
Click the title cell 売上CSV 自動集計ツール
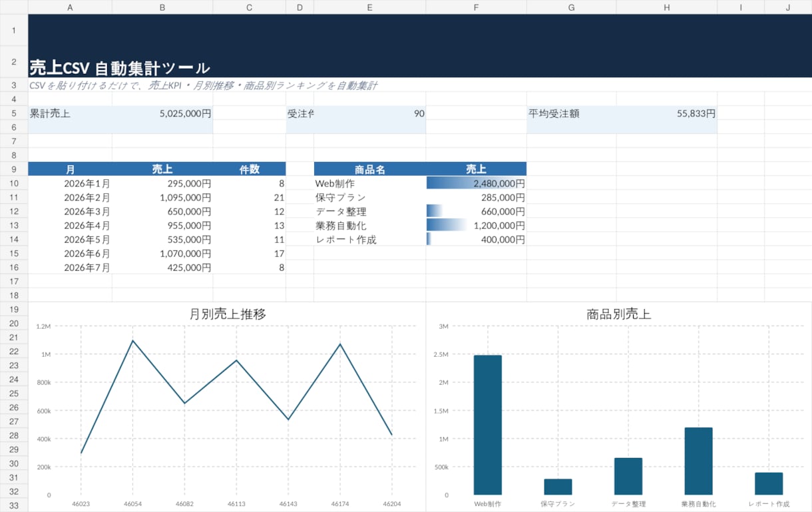[x=120, y=68]
